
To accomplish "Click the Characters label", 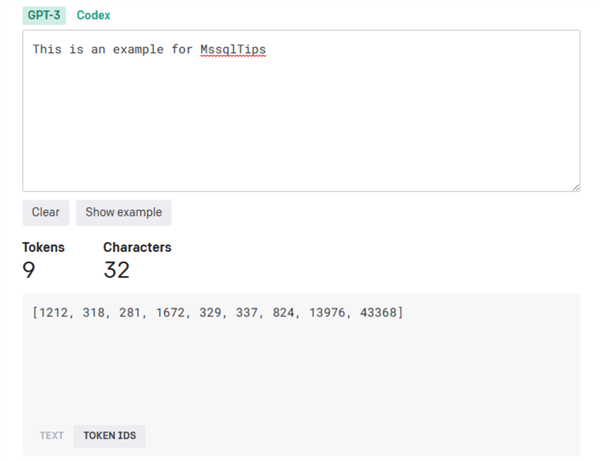I will click(x=137, y=247).
